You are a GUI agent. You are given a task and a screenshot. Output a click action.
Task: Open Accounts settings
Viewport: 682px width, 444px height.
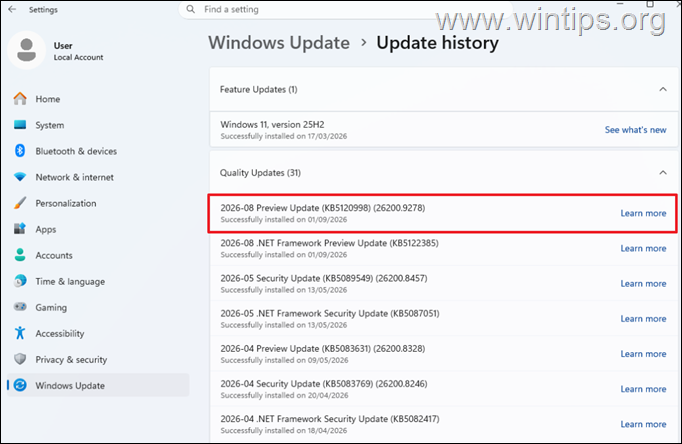pyautogui.click(x=98, y=255)
